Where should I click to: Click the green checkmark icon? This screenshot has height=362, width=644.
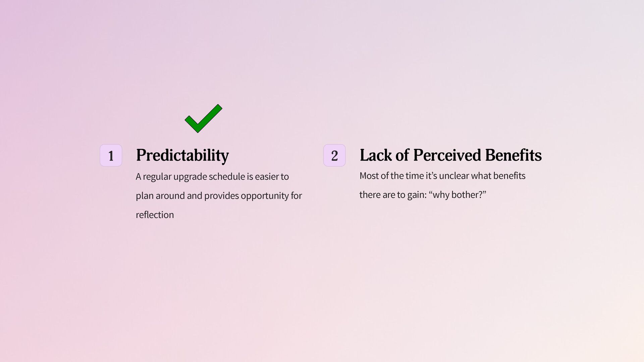click(x=203, y=118)
